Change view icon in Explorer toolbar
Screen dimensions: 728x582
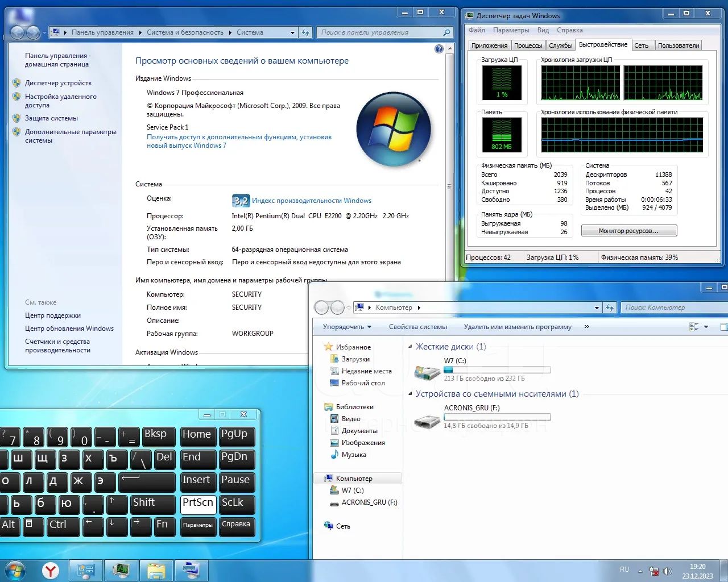pos(694,327)
